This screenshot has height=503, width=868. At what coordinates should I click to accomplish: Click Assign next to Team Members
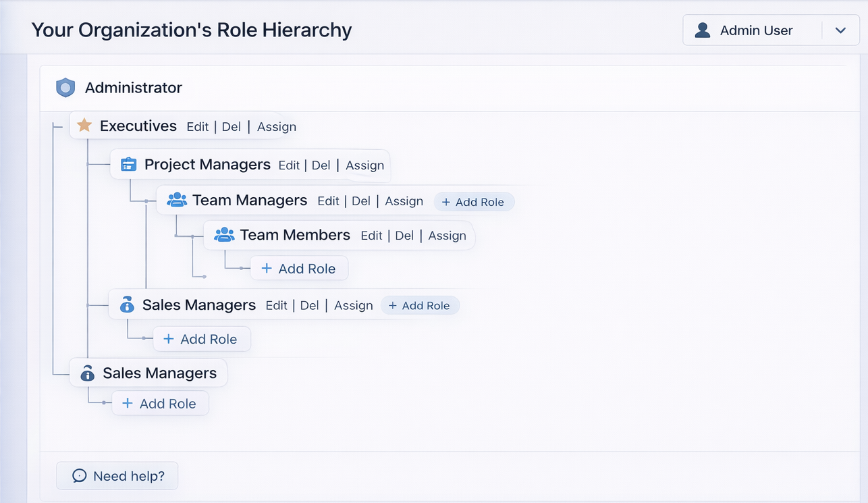pyautogui.click(x=447, y=236)
